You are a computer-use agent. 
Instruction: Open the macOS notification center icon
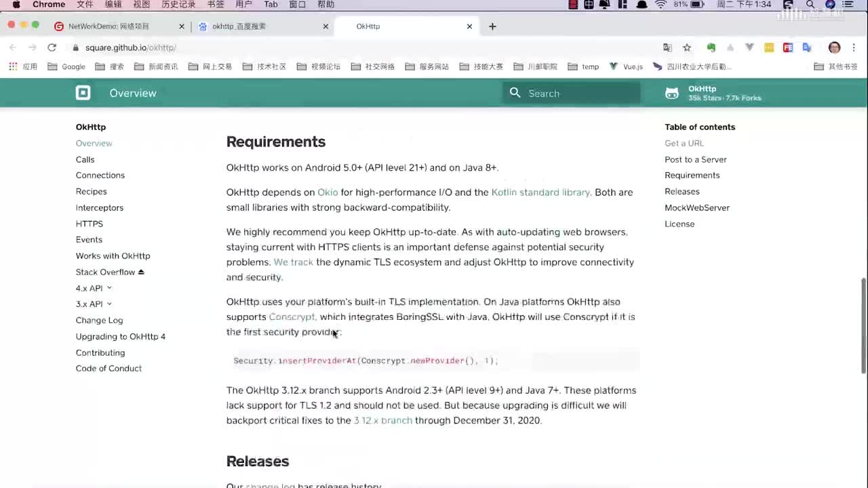click(x=848, y=5)
